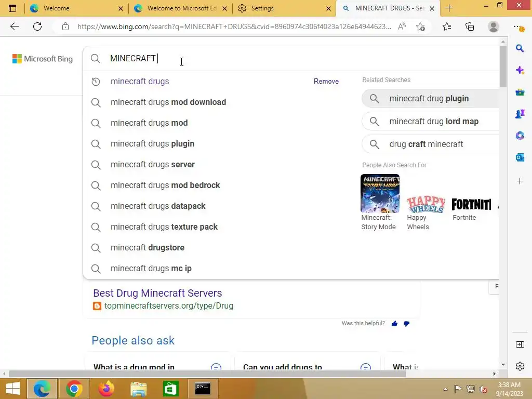
Task: Remove the minecraft drugs history suggestion
Action: point(326,82)
